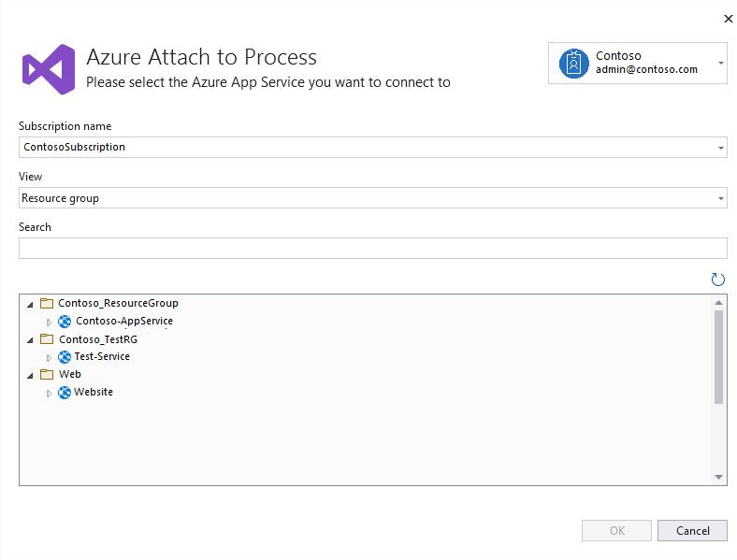Expand the Contoso-AppService node
Screen dimensions: 737x560
pyautogui.click(x=49, y=323)
